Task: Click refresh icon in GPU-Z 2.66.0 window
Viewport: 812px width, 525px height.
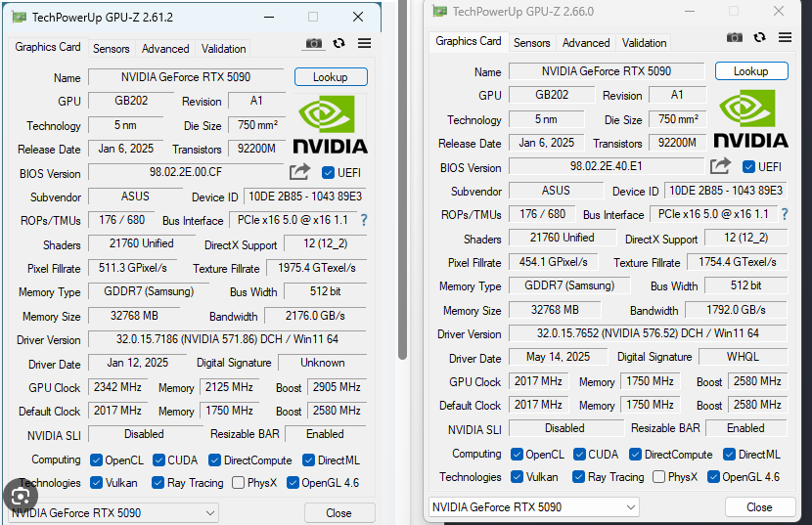Action: click(x=760, y=37)
